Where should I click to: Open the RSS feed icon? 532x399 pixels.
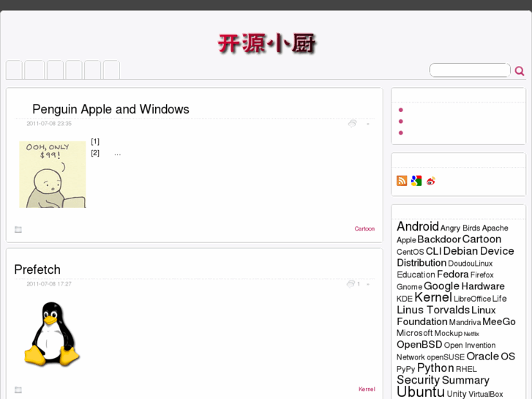402,181
